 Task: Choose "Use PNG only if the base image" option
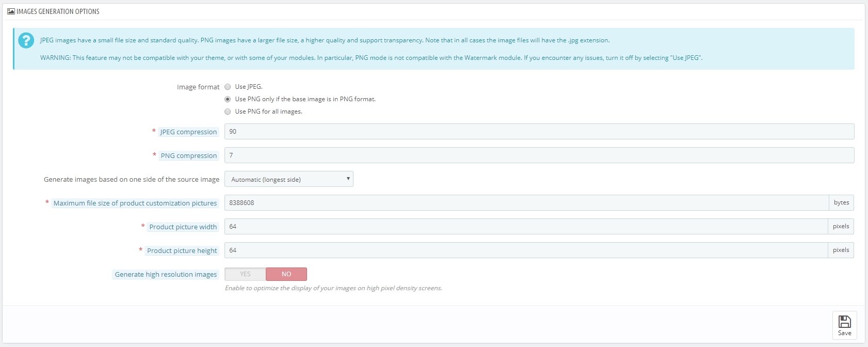point(228,99)
